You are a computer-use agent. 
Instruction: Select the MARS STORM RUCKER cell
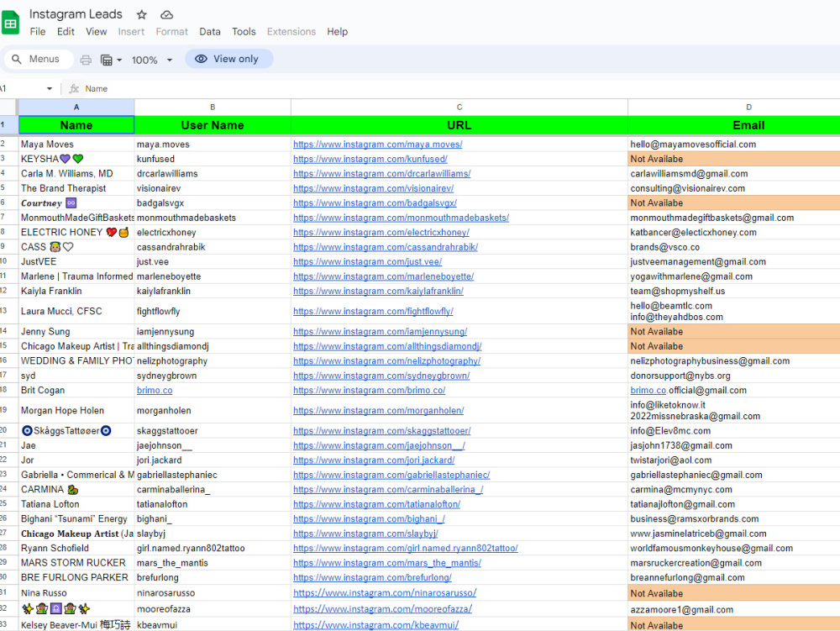pos(76,563)
